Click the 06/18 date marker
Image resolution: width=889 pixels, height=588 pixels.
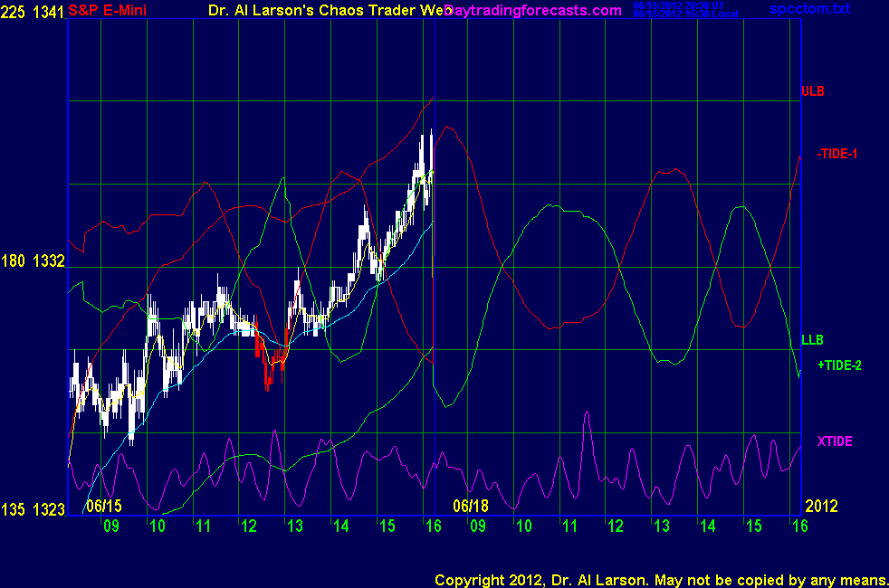coord(471,506)
